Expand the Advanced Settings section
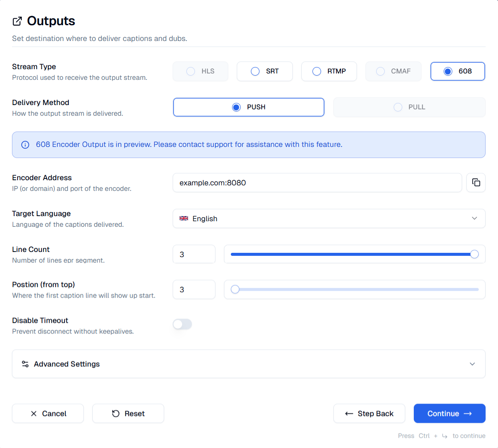498x448 pixels. (249, 364)
